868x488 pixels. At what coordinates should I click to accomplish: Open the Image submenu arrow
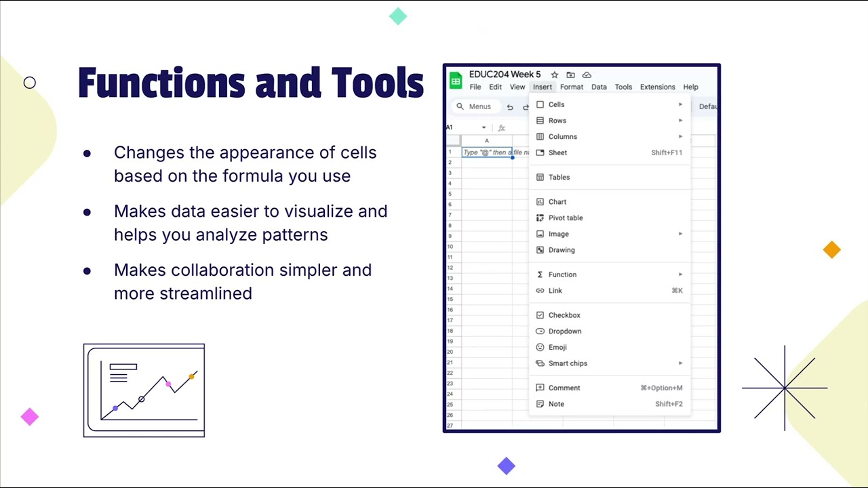pos(680,234)
